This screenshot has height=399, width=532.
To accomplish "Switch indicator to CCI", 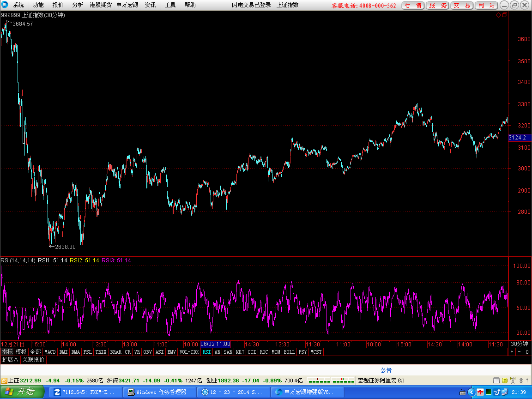I will point(252,352).
